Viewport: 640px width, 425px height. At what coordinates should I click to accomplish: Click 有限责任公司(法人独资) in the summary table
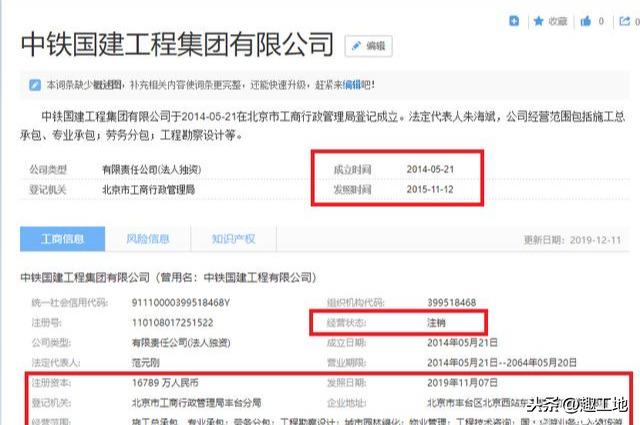151,169
